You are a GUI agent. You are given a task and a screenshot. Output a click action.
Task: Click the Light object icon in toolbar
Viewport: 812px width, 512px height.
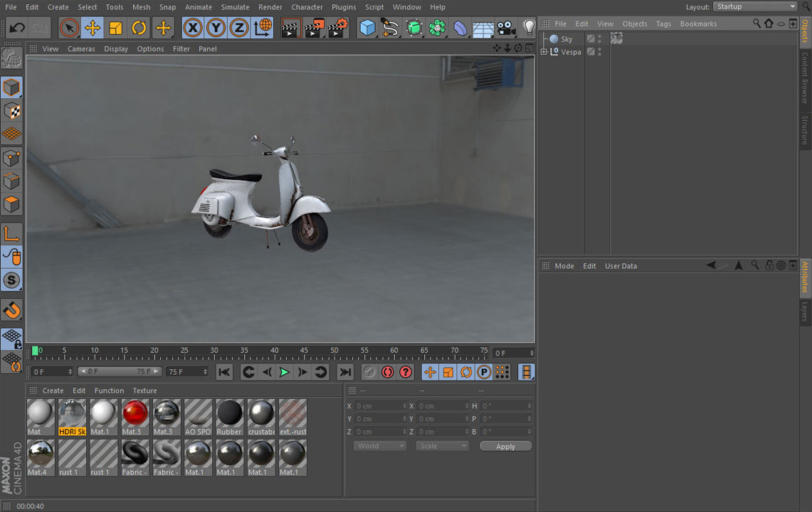tap(529, 28)
